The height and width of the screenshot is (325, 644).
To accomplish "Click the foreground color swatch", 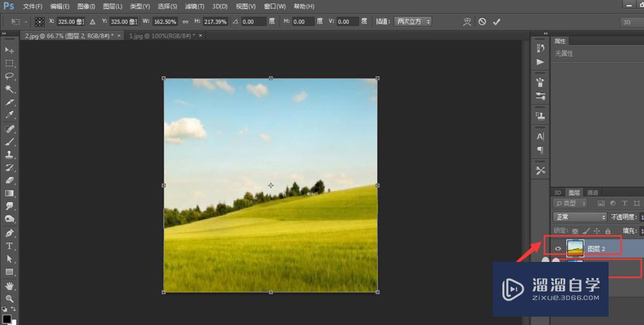I will click(6, 319).
